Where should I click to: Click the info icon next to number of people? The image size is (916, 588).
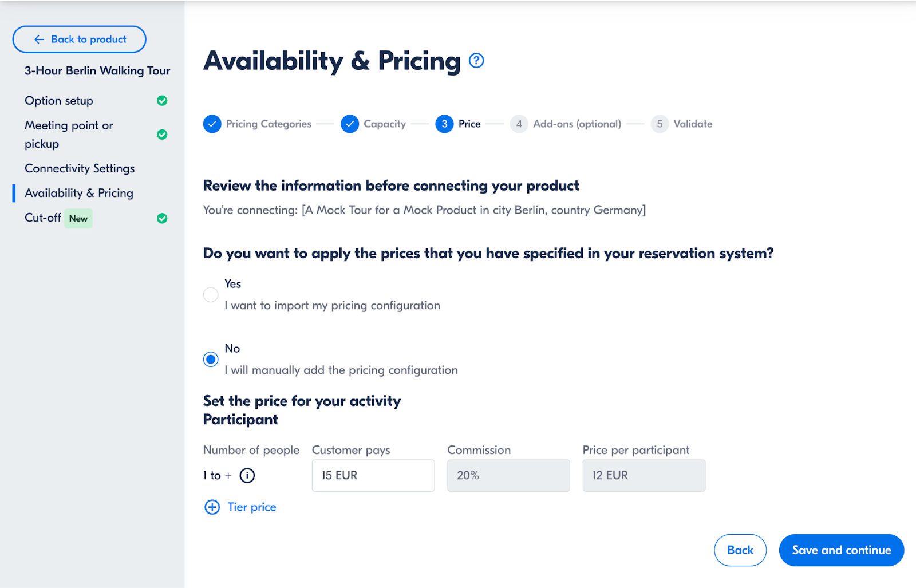(x=247, y=475)
